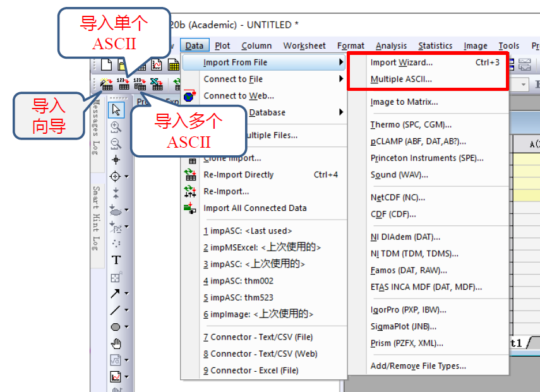Select the Arrow drawing tool
The width and height of the screenshot is (540, 392).
115,294
